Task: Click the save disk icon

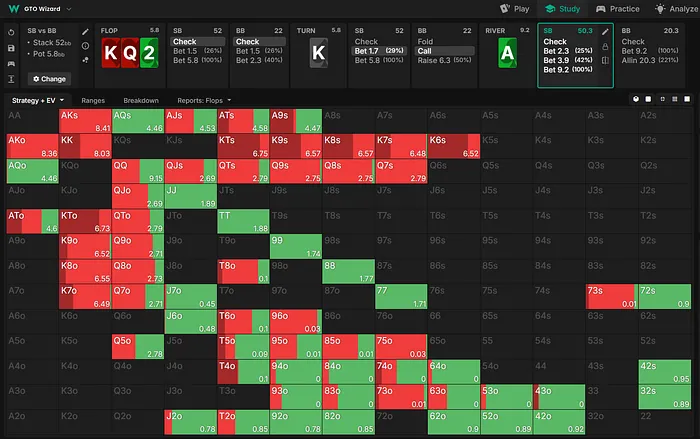Action: (x=10, y=47)
